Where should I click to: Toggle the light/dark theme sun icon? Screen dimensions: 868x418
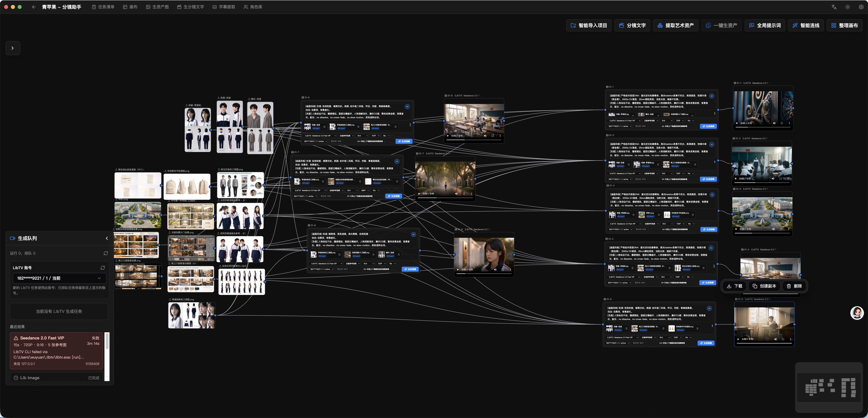(x=847, y=7)
